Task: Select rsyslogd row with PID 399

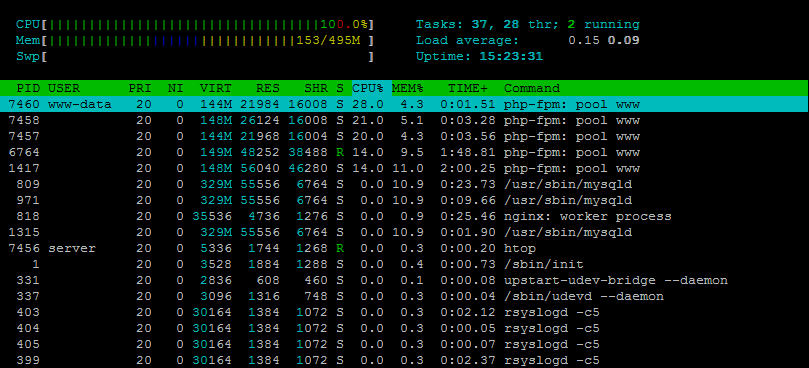Action: coord(404,360)
